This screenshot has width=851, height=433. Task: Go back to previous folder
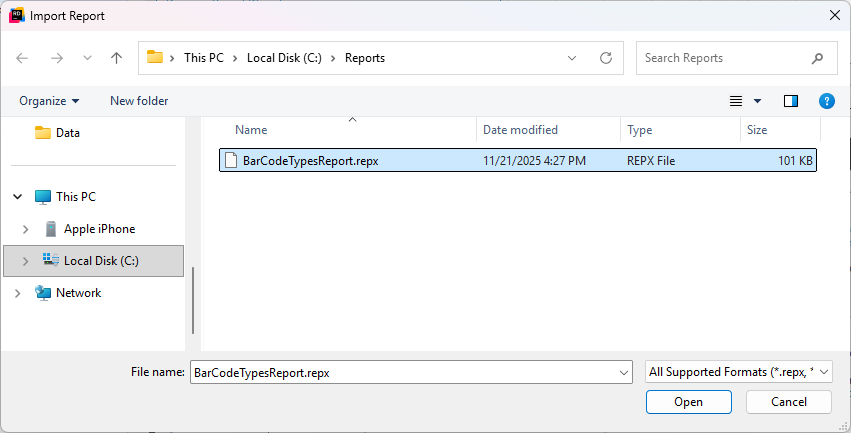tap(22, 58)
